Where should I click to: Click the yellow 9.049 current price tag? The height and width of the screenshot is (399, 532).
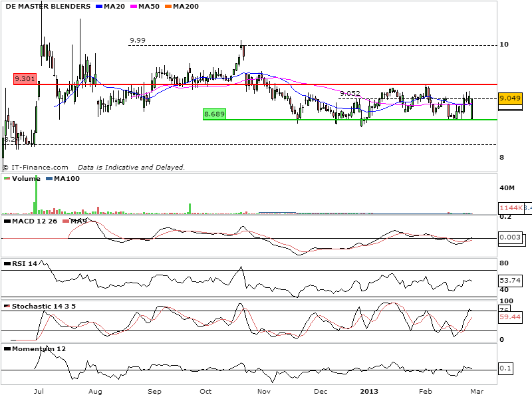point(510,98)
